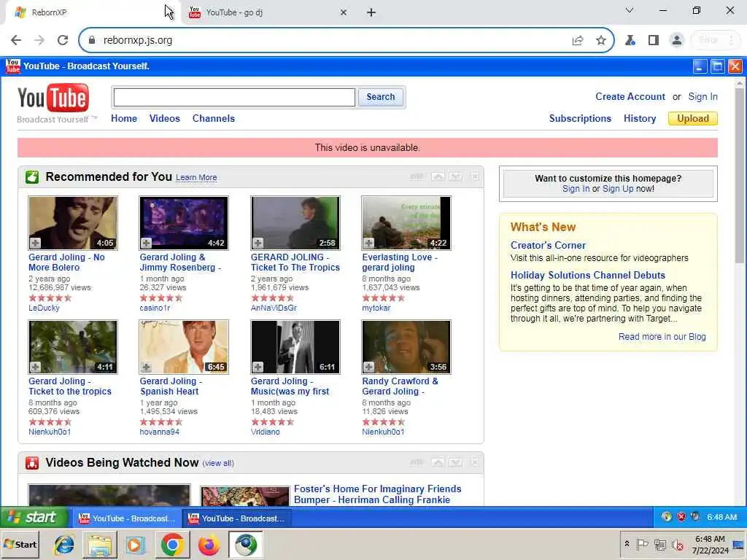The image size is (747, 560).
Task: Click the Chrome Labs flask icon
Action: coord(630,40)
